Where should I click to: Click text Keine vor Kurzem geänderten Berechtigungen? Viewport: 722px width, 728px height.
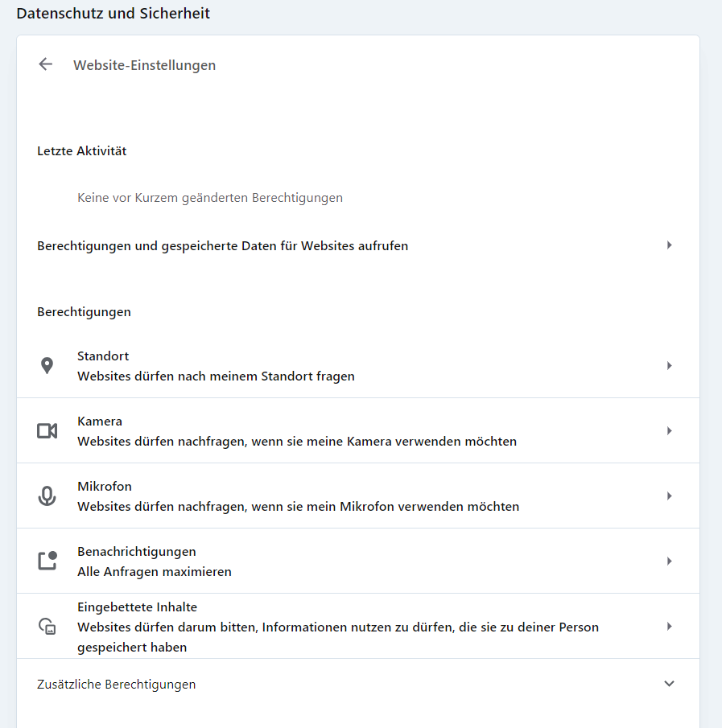[x=210, y=198]
